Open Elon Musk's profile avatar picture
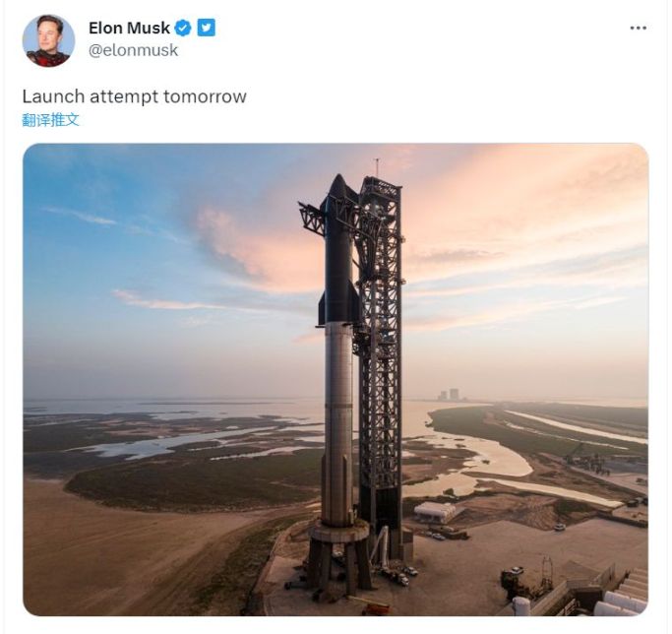This screenshot has width=672, height=634. tap(48, 40)
